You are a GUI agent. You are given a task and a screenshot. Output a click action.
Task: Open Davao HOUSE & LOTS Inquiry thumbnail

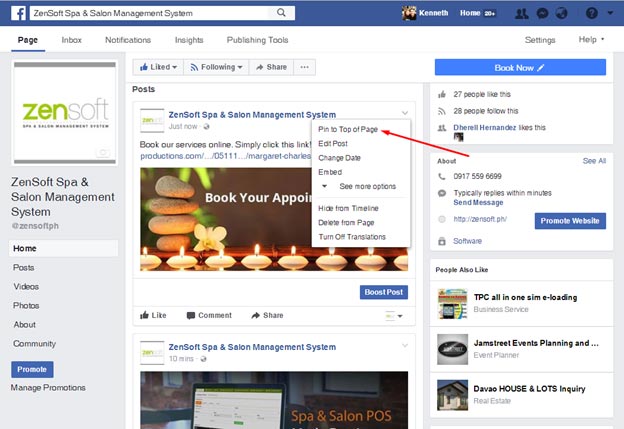point(452,395)
